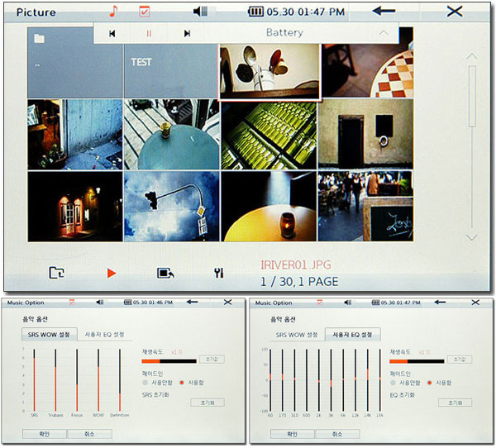Select the lit night storefront photo thumbnail
496x448 pixels.
tap(75, 207)
